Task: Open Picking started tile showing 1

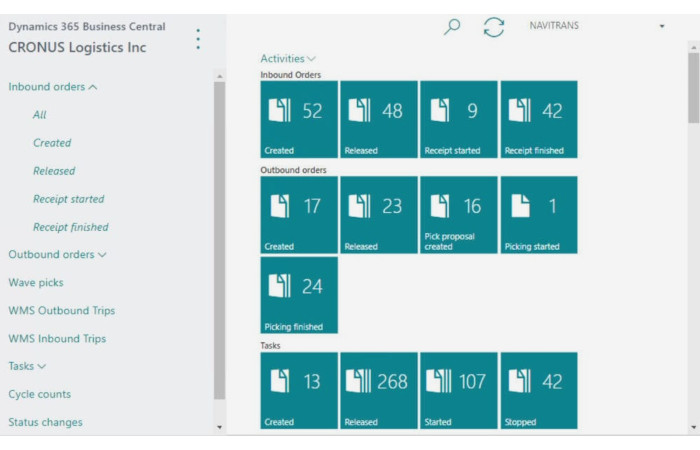Action: point(539,215)
